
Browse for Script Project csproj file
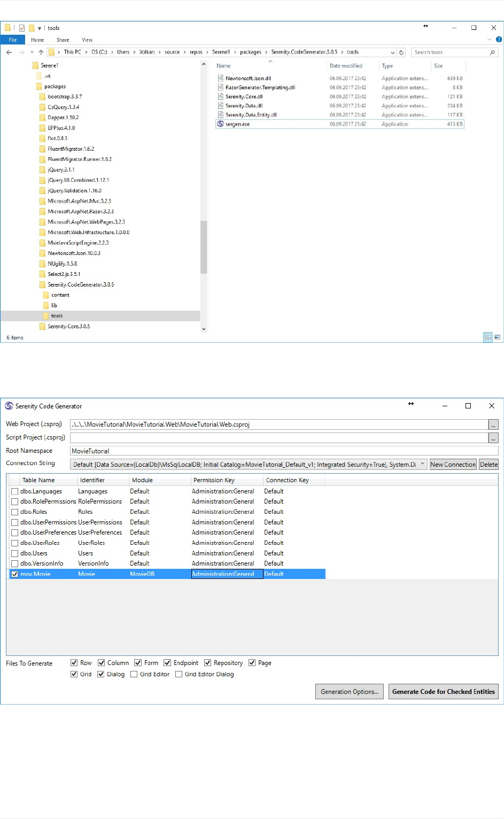[493, 438]
